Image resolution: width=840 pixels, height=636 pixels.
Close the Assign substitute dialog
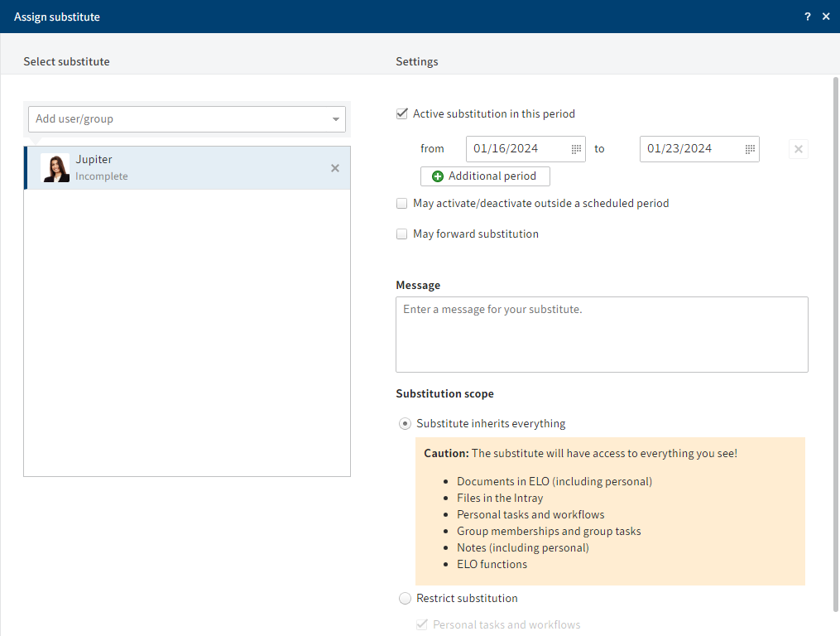[826, 16]
